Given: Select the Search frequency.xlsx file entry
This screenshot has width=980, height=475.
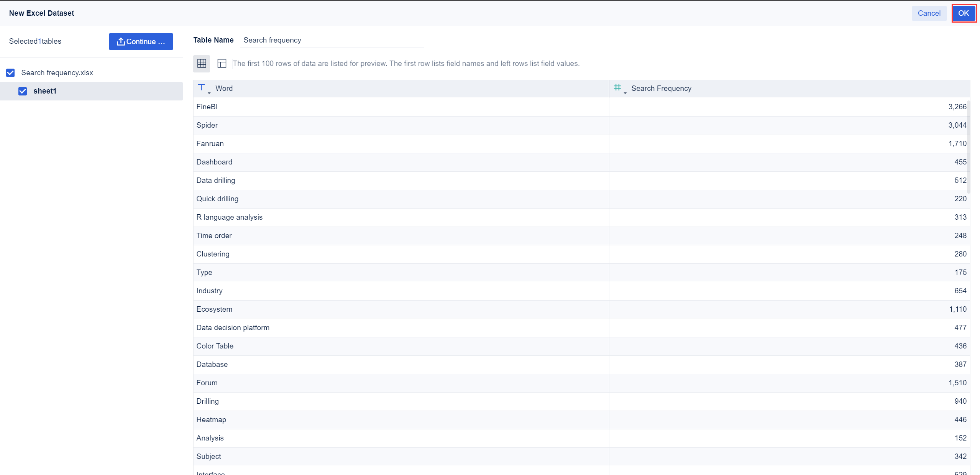Looking at the screenshot, I should pyautogui.click(x=57, y=73).
